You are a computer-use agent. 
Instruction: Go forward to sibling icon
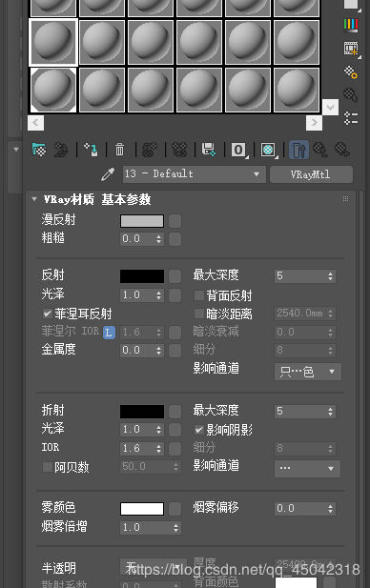point(341,150)
